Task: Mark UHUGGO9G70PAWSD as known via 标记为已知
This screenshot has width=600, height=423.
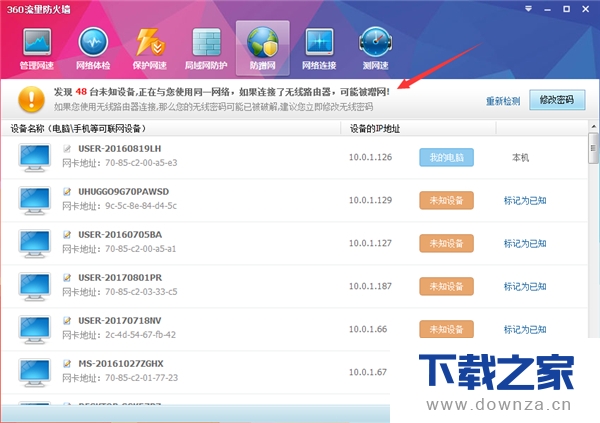Action: pos(525,201)
